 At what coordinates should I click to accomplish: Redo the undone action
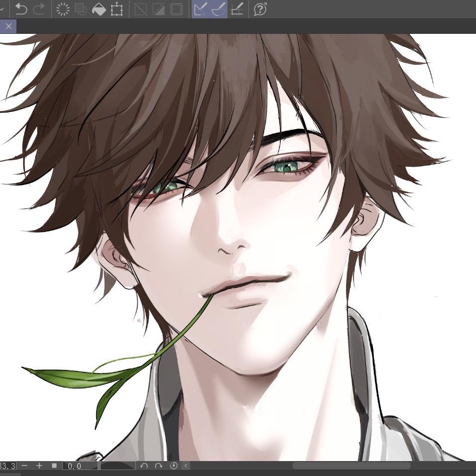[39, 9]
